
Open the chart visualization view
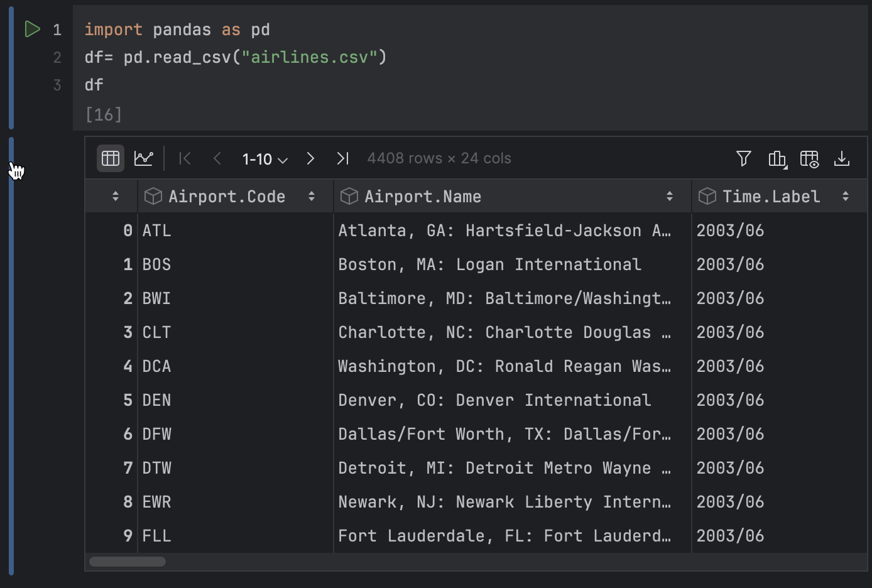pyautogui.click(x=144, y=158)
